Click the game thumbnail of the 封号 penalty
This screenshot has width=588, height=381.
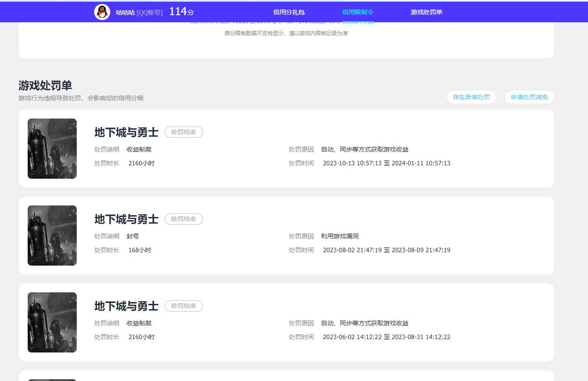point(52,235)
